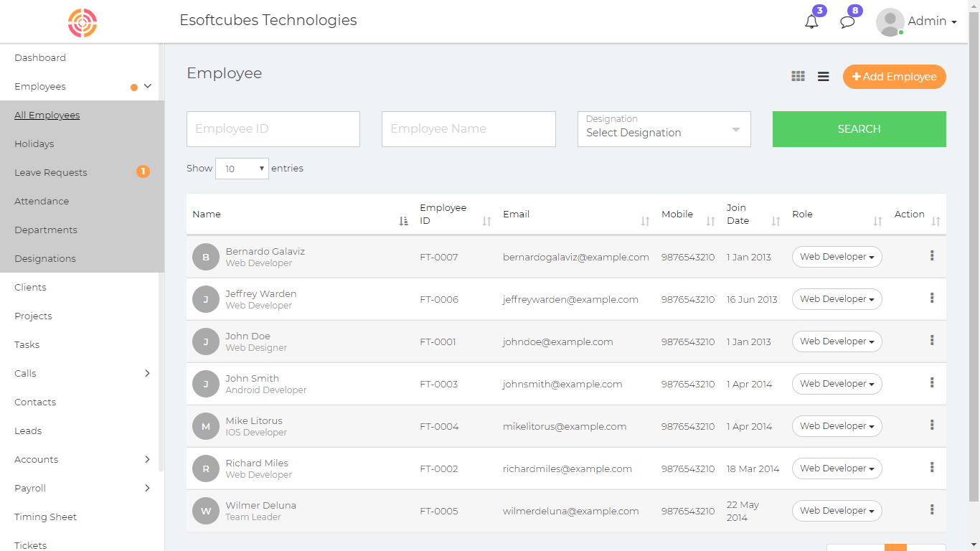Switch to list view icon
The height and width of the screenshot is (551, 980).
[x=824, y=76]
